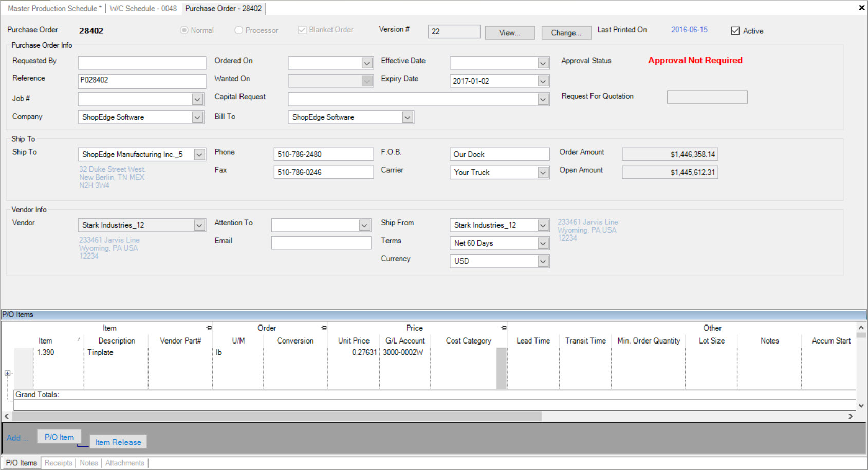Open the Ship To dropdown

pos(199,154)
